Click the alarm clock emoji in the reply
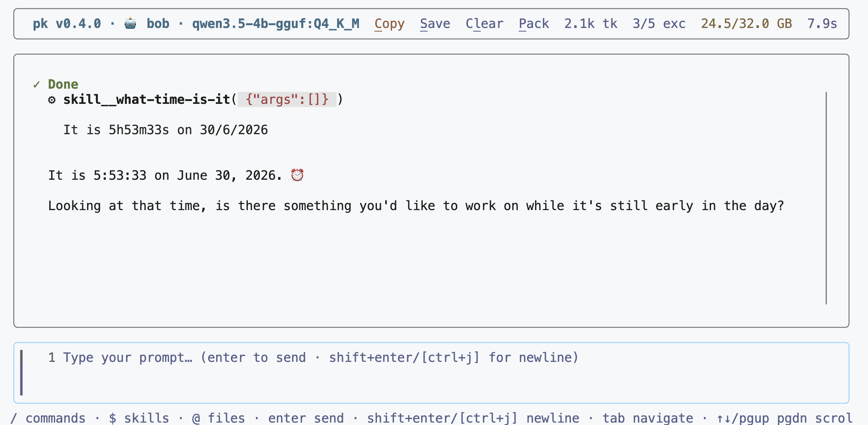Viewport: 868px width, 425px height. [x=297, y=175]
